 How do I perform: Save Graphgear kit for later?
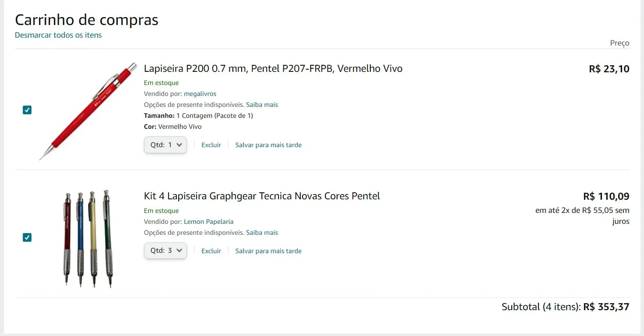pyautogui.click(x=268, y=251)
